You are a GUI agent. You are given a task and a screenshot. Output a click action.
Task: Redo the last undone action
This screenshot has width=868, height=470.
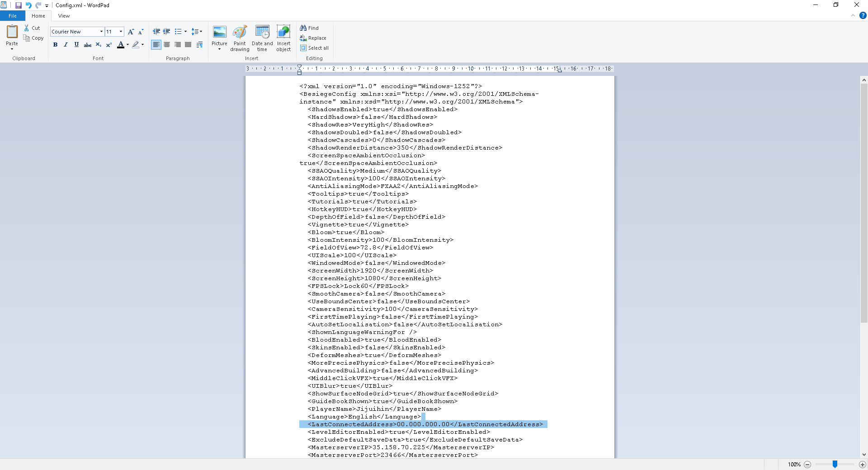[38, 5]
